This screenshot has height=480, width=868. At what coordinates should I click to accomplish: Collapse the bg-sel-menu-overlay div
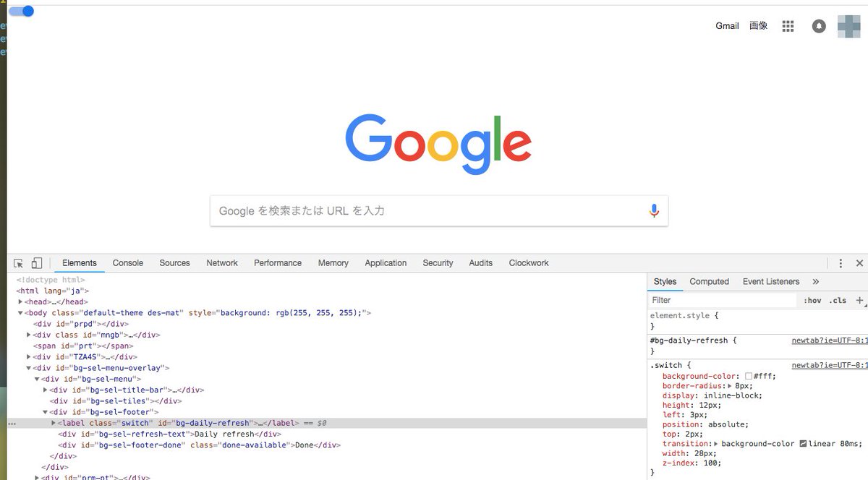29,369
